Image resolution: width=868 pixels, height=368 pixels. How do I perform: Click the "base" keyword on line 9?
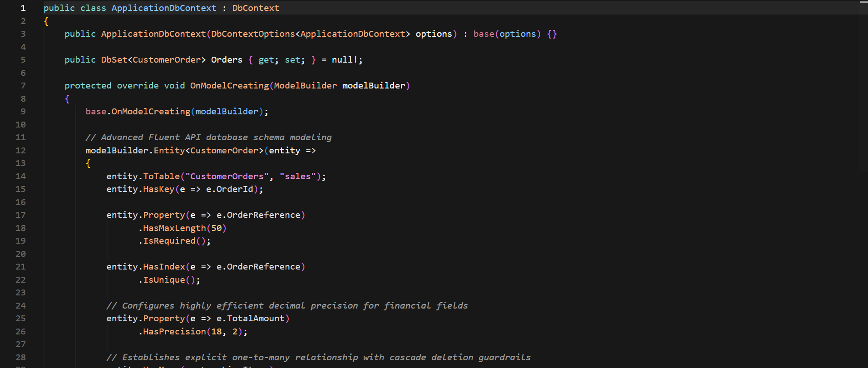pyautogui.click(x=96, y=112)
